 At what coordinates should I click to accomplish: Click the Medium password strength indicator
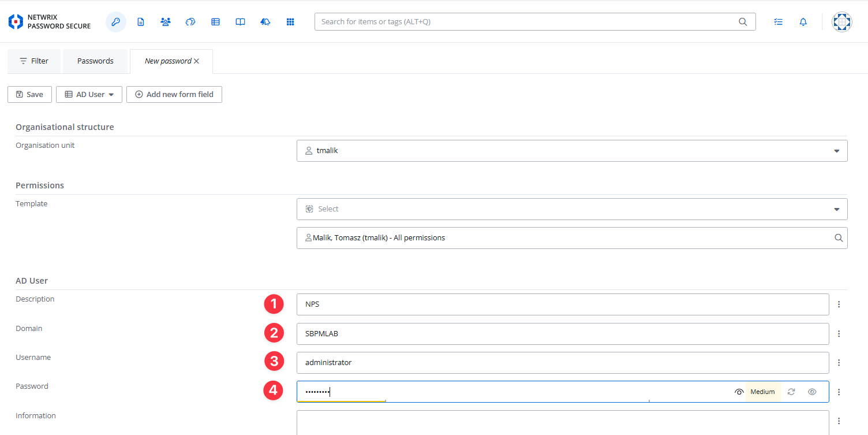pos(762,392)
